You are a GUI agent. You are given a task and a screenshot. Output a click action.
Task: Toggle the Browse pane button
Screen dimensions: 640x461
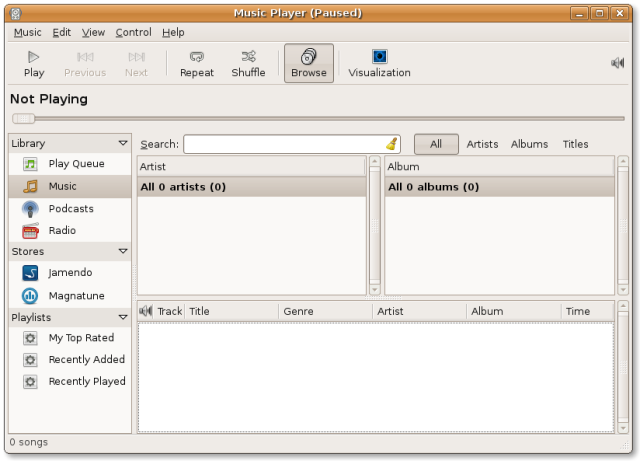(309, 63)
